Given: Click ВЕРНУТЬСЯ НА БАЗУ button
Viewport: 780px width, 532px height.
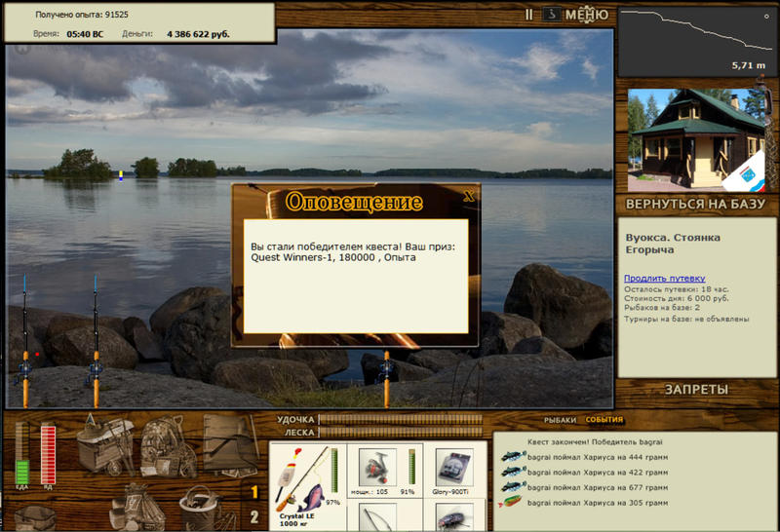Looking at the screenshot, I should pos(695,204).
